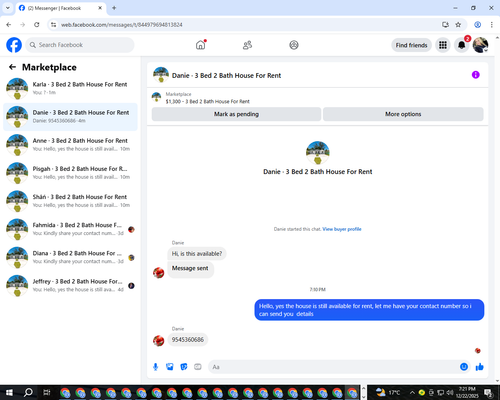Viewport: 500px width, 400px height.
Task: Open Windows taskbar search
Action: [28, 392]
